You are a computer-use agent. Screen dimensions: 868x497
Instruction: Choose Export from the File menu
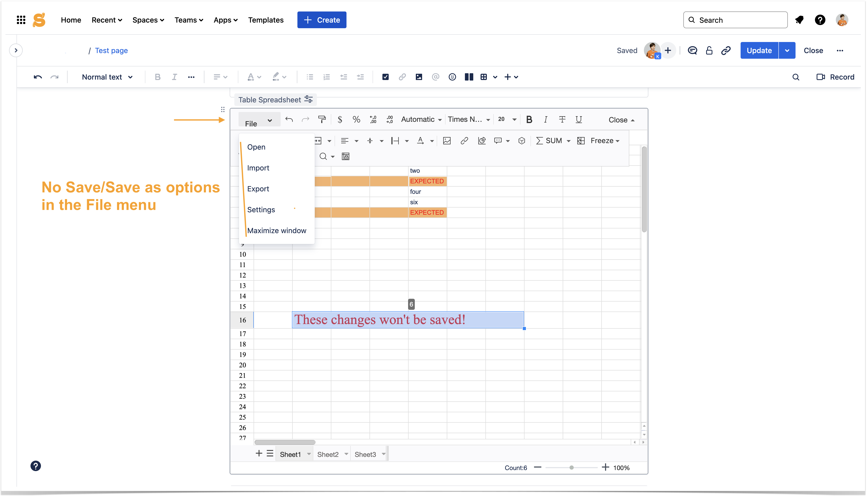[258, 189]
